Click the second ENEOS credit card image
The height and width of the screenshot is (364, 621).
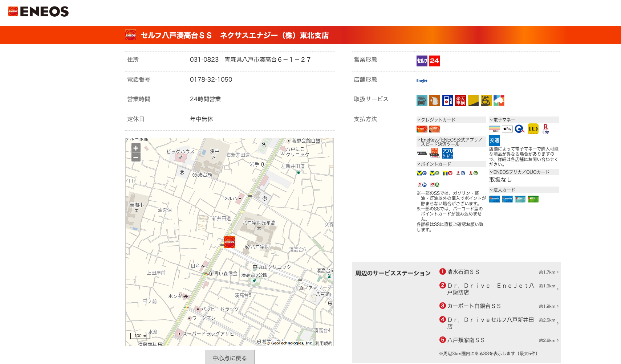tap(435, 129)
